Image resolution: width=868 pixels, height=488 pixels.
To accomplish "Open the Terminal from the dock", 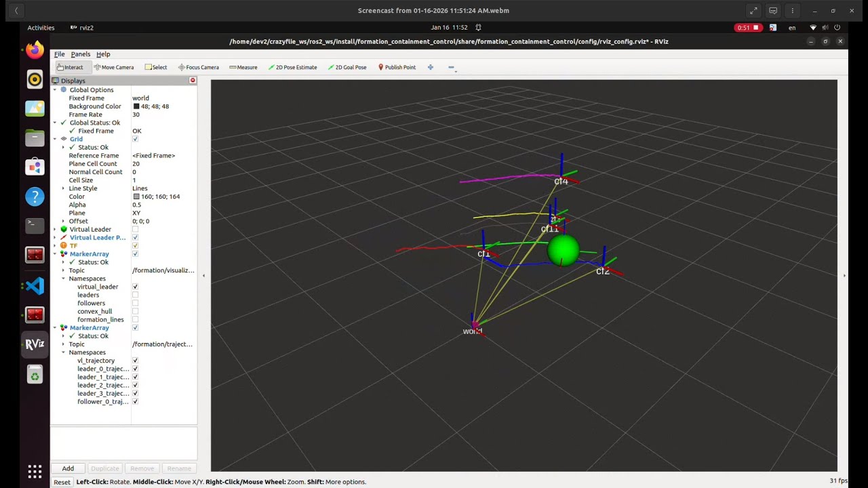I will (x=35, y=225).
